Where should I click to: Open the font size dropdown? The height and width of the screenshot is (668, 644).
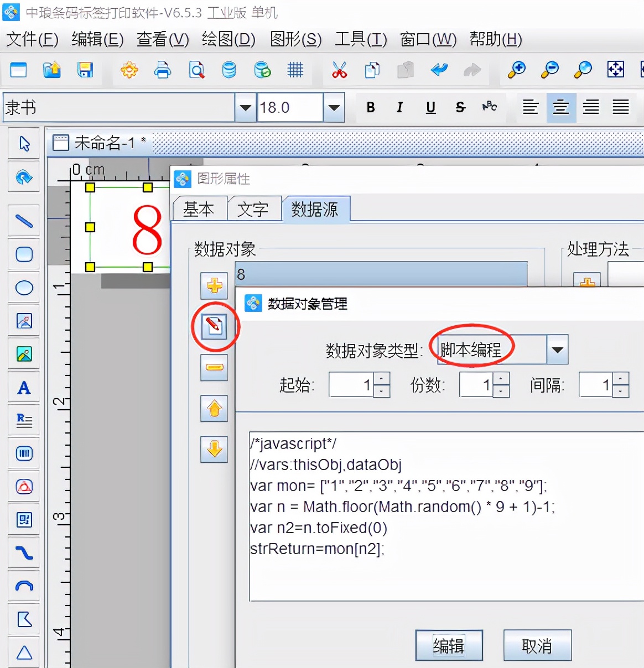333,107
